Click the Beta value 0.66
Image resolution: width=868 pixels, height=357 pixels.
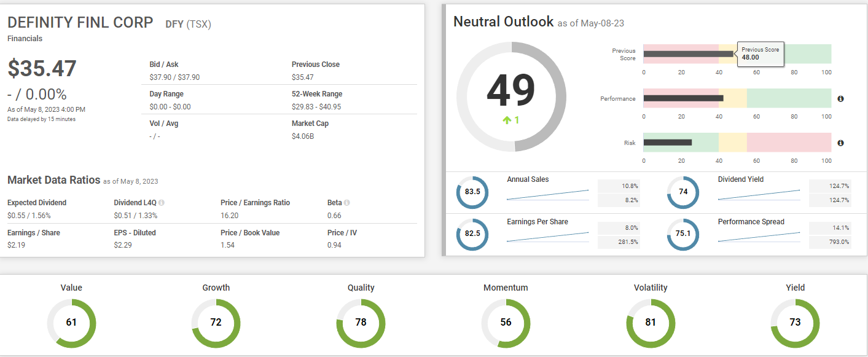tap(334, 216)
